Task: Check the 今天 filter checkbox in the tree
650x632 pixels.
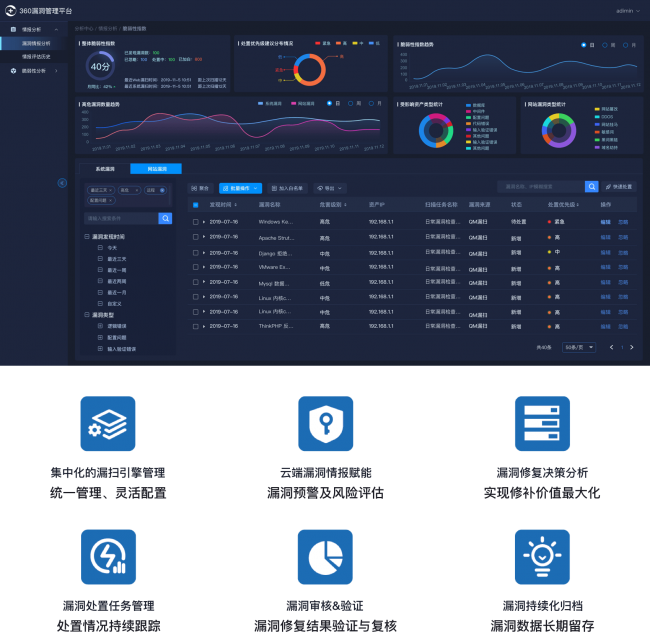Action: tap(100, 247)
